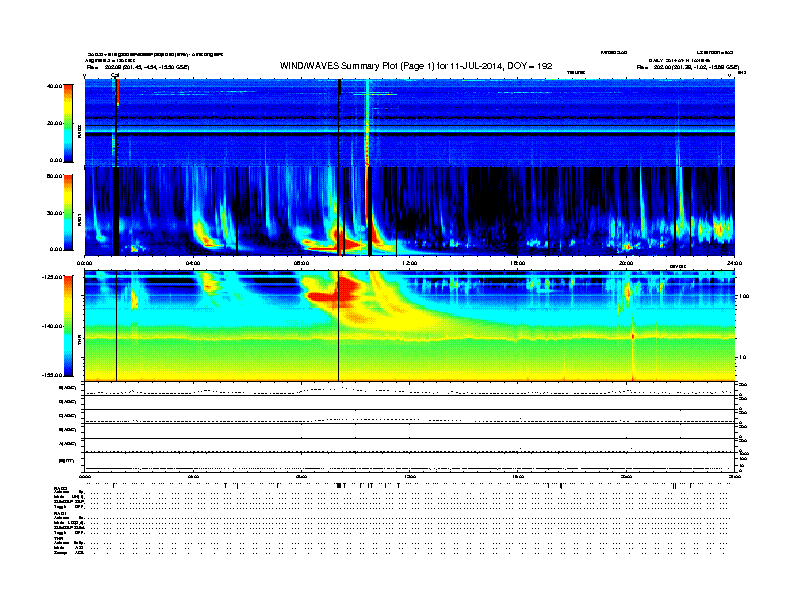Click the "40.00" label on RAD2 color scale
The image size is (792, 612).
tap(55, 86)
